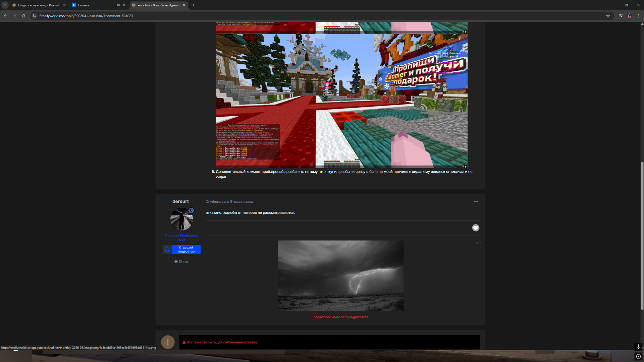Bookmark this page with the star icon
644x362 pixels.
pos(608,16)
